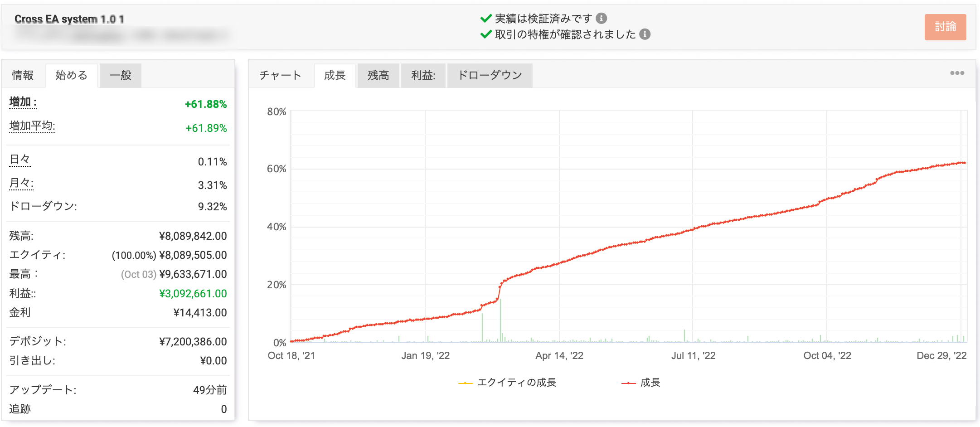
Task: Click the 80% y-axis label
Action: pos(277,112)
